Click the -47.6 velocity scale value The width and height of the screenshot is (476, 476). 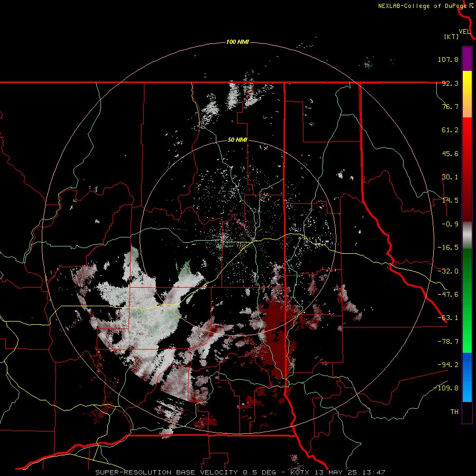448,295
